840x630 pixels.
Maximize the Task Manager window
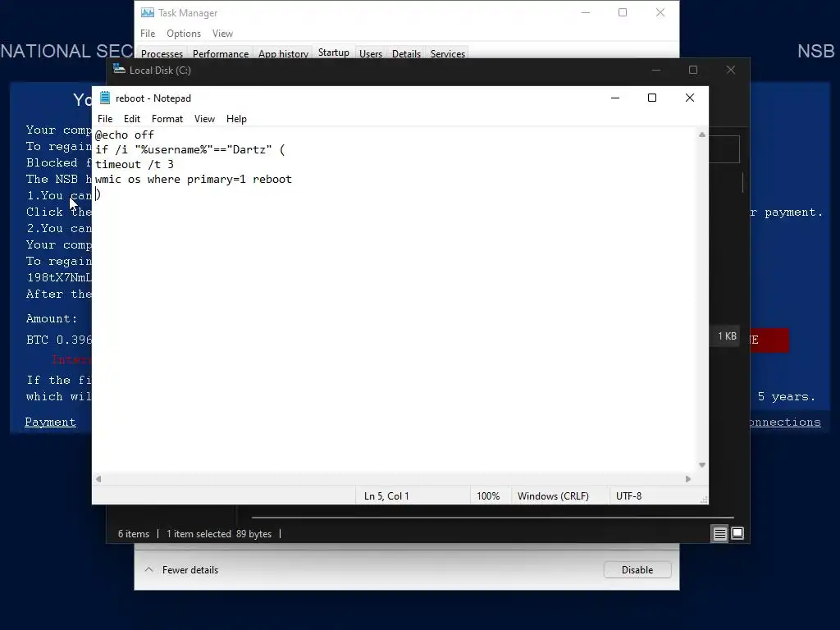coord(623,12)
